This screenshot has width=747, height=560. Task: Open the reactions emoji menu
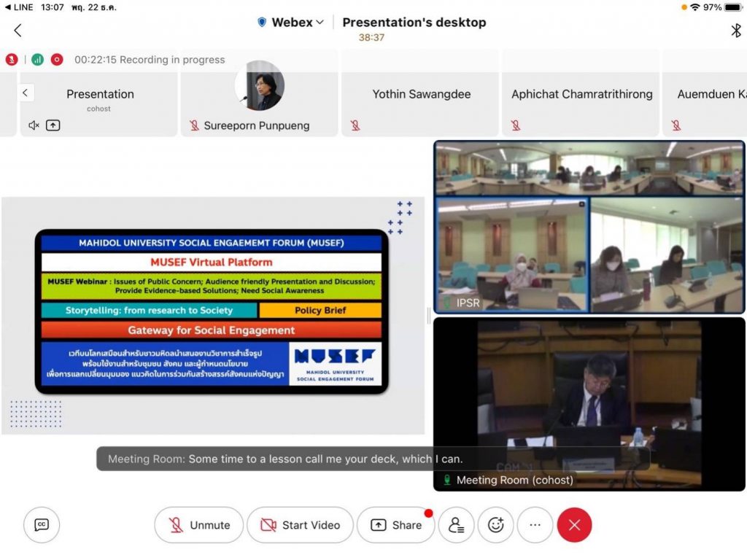pyautogui.click(x=495, y=525)
